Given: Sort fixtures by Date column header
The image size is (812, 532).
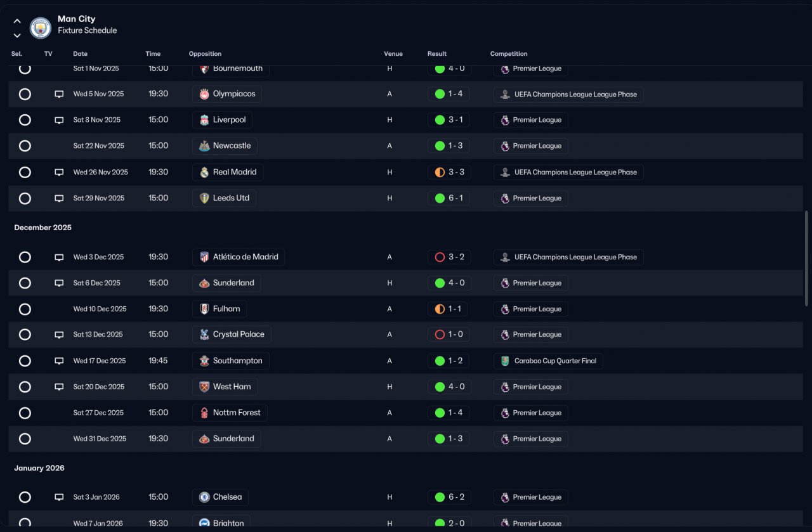Looking at the screenshot, I should (81, 54).
